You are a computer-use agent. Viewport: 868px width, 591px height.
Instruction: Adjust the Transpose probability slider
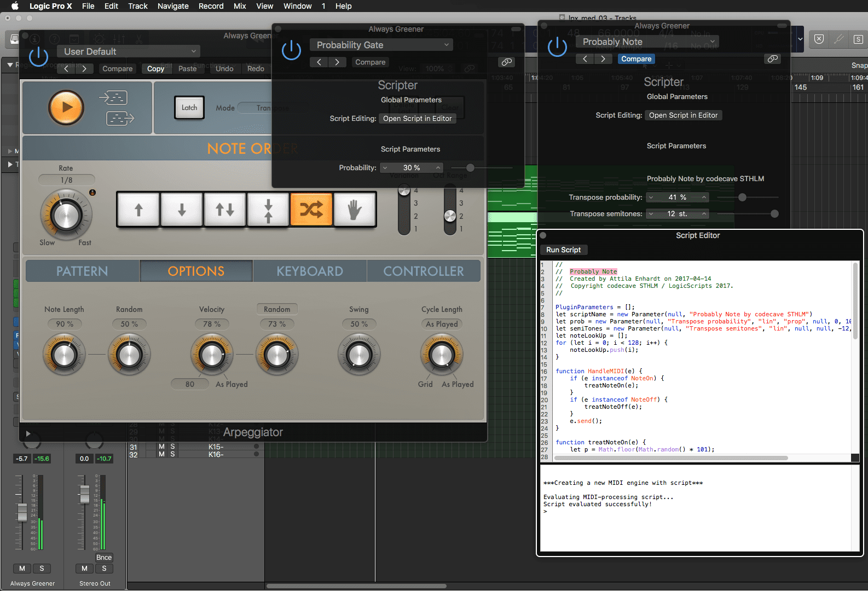coord(742,197)
